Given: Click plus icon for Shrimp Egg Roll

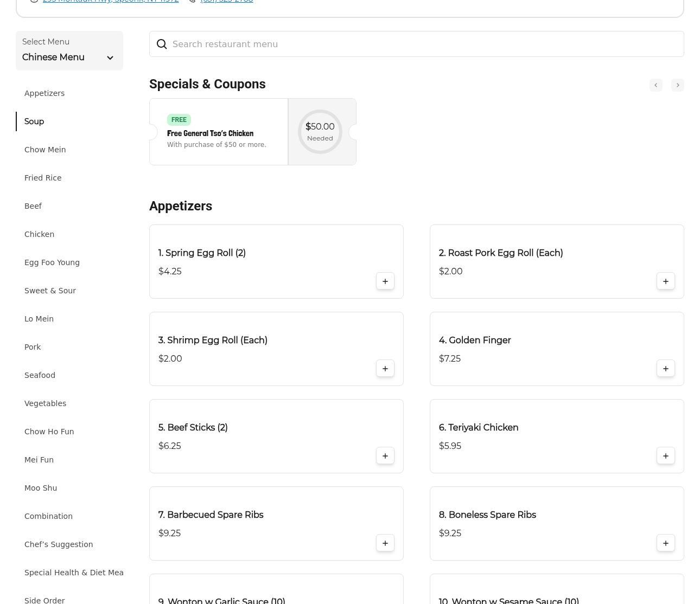Looking at the screenshot, I should [385, 369].
